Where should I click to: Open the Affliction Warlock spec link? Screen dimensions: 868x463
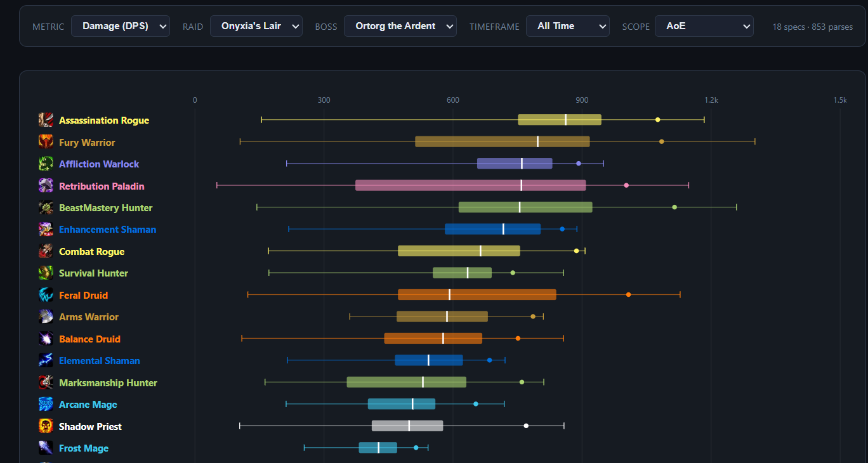point(99,164)
